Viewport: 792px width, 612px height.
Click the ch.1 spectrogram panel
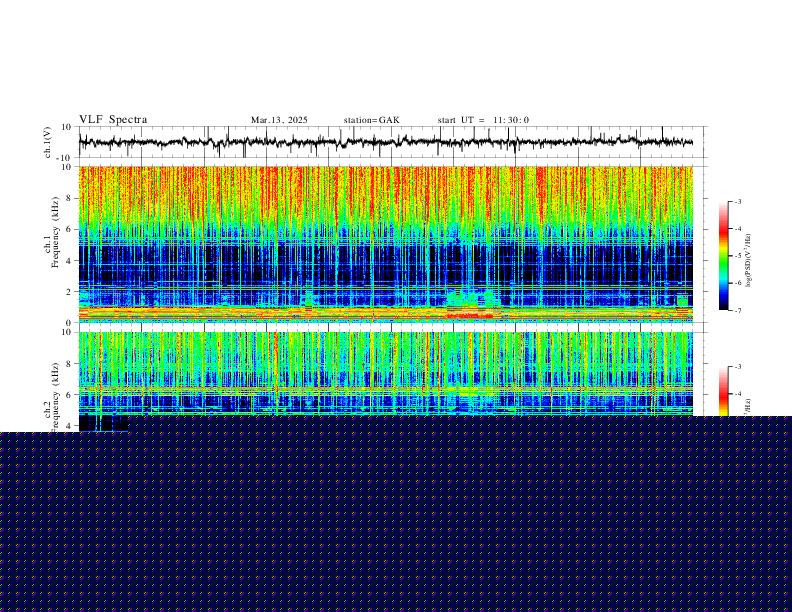point(386,244)
